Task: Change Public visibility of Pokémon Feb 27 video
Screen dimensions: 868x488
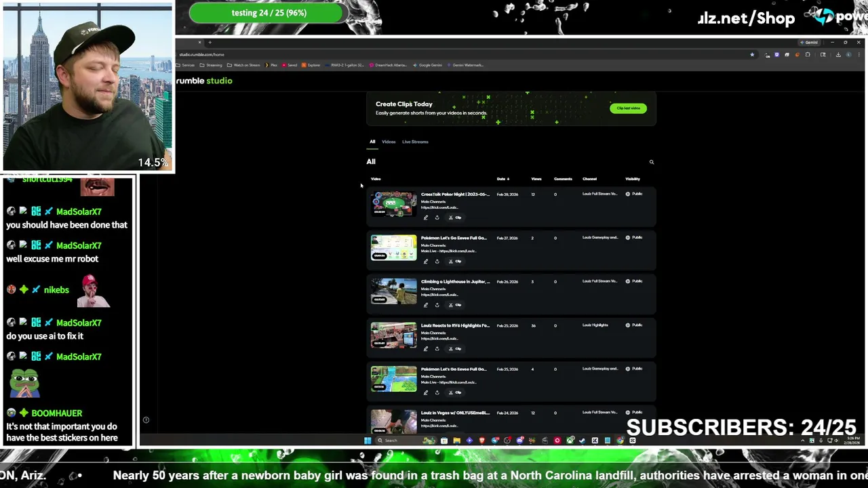Action: pyautogui.click(x=634, y=237)
